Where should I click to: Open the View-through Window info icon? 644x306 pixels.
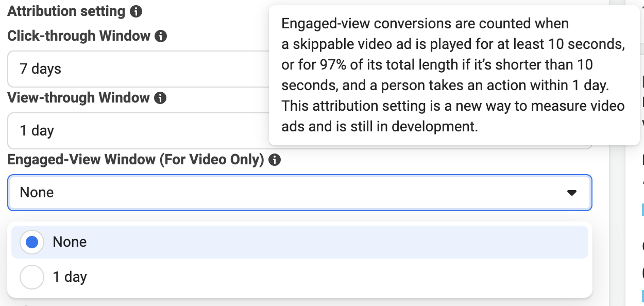160,98
